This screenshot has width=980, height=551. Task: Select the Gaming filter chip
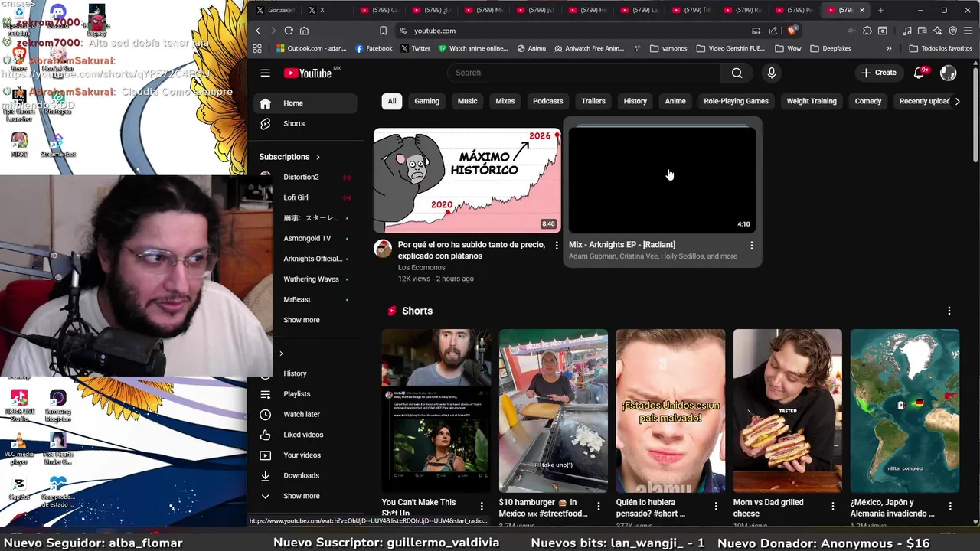pyautogui.click(x=426, y=101)
